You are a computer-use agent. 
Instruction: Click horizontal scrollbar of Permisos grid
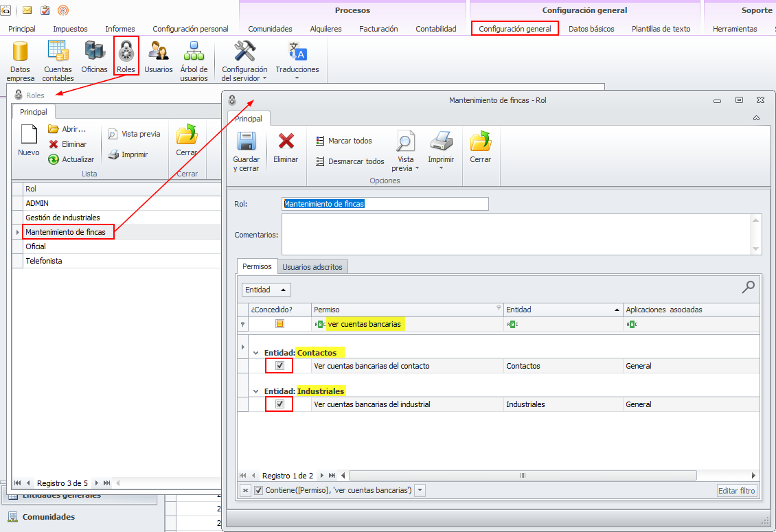coord(523,476)
